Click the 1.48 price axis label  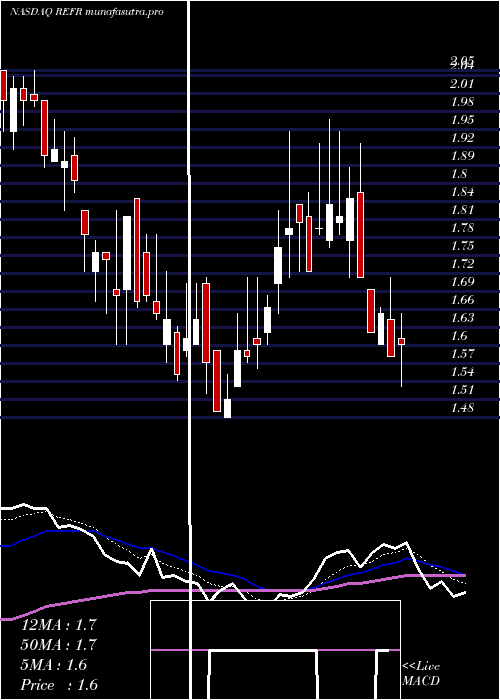pyautogui.click(x=462, y=408)
